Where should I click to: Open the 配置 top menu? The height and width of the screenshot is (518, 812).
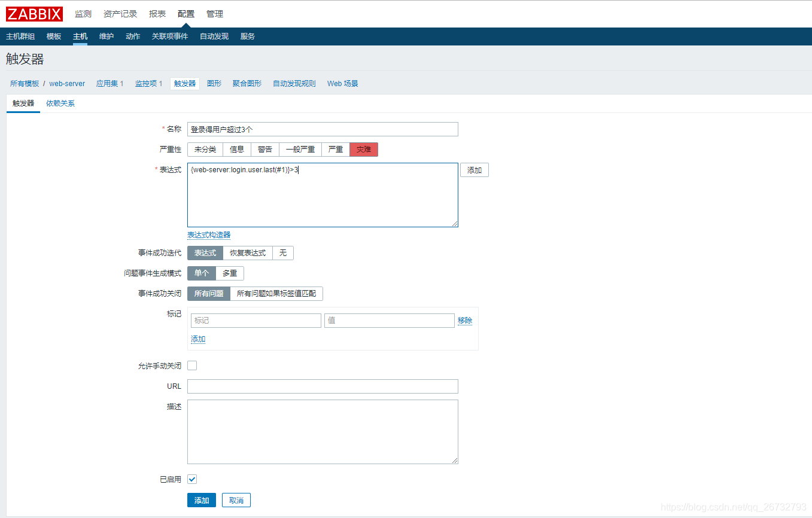pyautogui.click(x=186, y=14)
